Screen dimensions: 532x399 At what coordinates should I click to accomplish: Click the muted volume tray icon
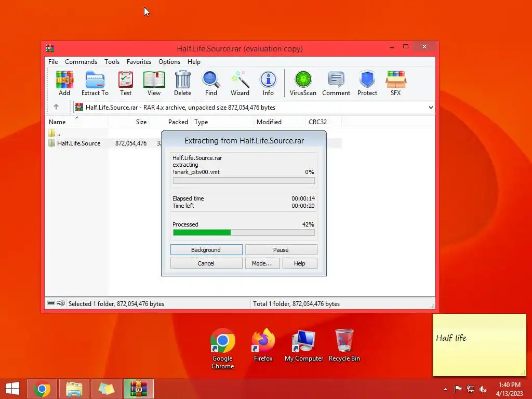click(x=483, y=389)
